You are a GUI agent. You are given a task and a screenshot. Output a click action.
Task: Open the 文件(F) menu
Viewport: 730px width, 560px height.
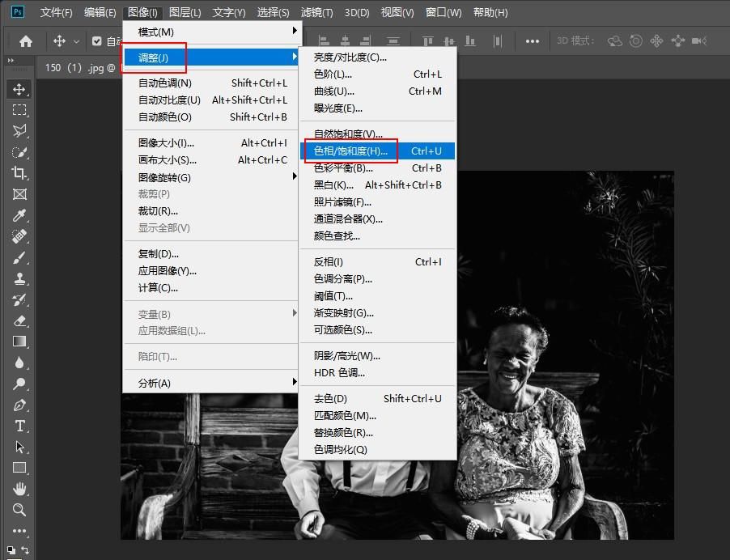(56, 13)
